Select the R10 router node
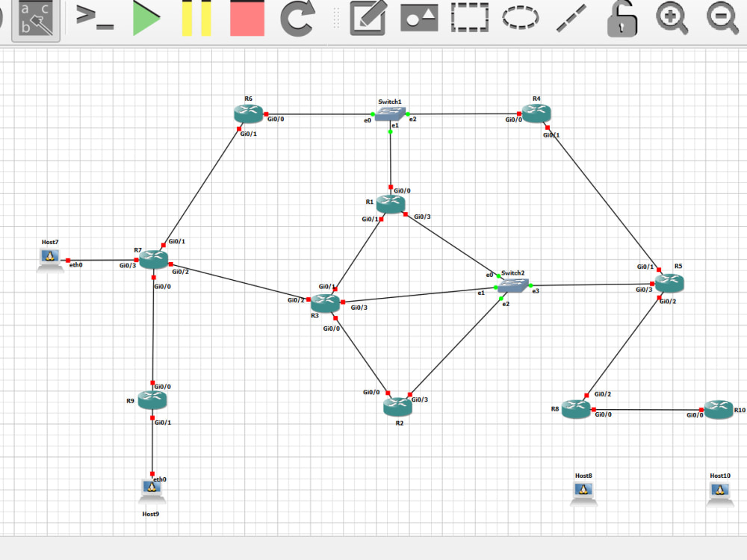This screenshot has width=747, height=560. coord(719,409)
